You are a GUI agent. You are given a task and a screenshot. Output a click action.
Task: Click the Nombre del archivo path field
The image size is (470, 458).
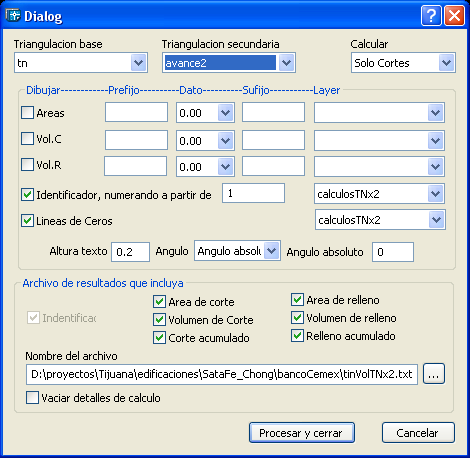click(222, 374)
